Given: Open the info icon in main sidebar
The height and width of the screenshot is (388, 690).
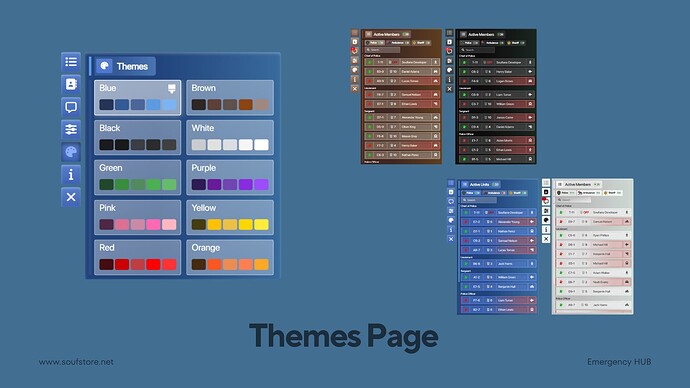Looking at the screenshot, I should (71, 175).
